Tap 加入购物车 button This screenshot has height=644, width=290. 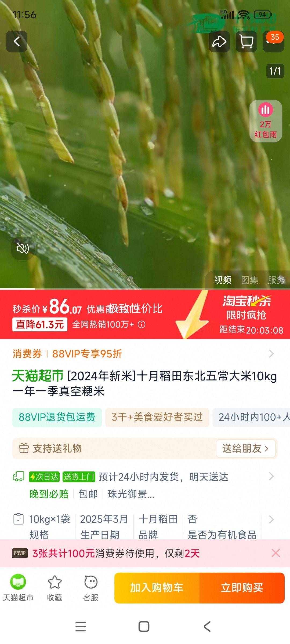[x=157, y=588]
